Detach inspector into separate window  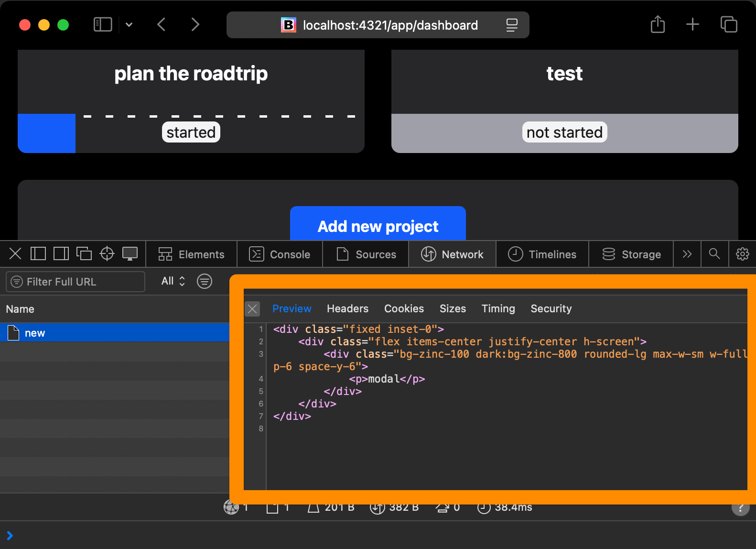[x=84, y=253]
